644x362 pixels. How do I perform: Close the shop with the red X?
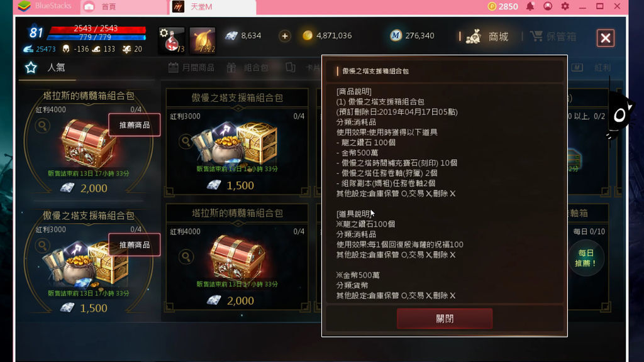click(x=606, y=38)
